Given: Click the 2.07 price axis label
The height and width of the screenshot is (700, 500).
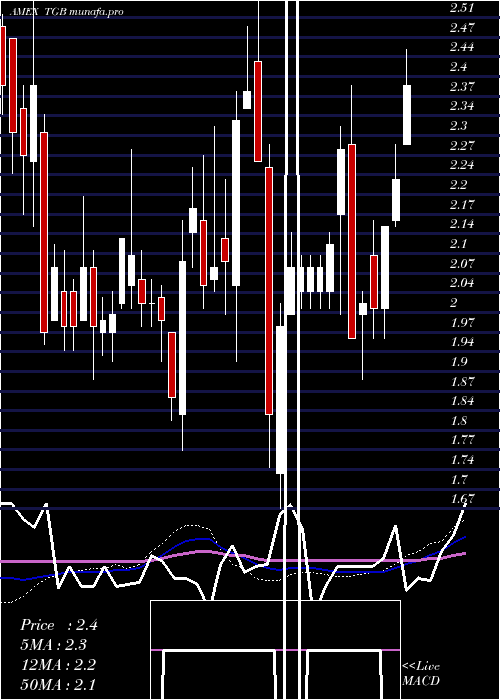Looking at the screenshot, I should (x=462, y=263).
